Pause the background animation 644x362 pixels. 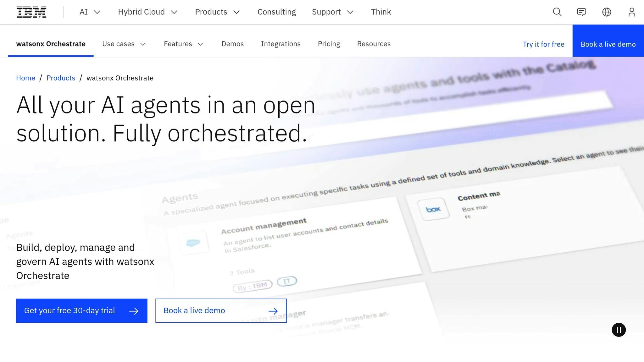pyautogui.click(x=619, y=330)
